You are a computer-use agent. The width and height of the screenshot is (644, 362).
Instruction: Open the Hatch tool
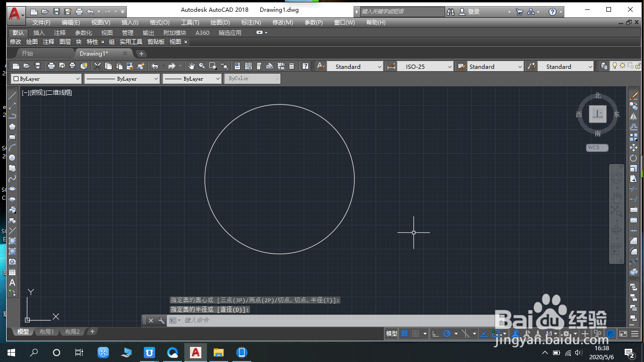coord(12,241)
